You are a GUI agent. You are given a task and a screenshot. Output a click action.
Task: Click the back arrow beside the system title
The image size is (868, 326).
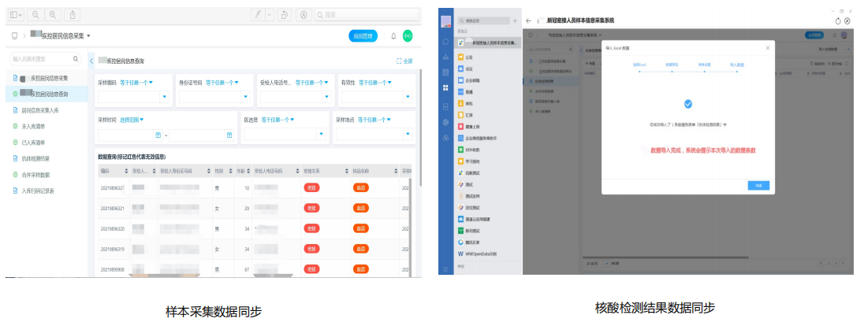point(528,20)
